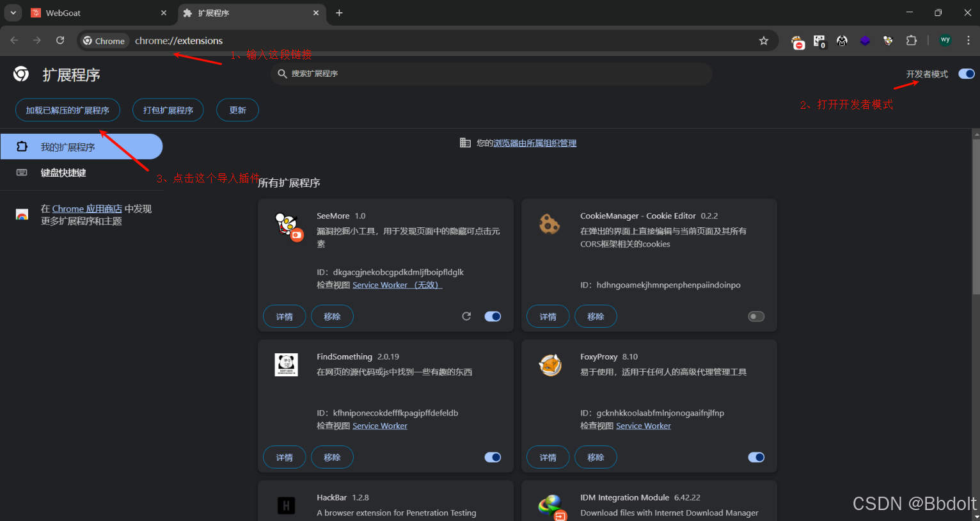
Task: Click the 所有扩展程序 heading text
Action: 289,183
